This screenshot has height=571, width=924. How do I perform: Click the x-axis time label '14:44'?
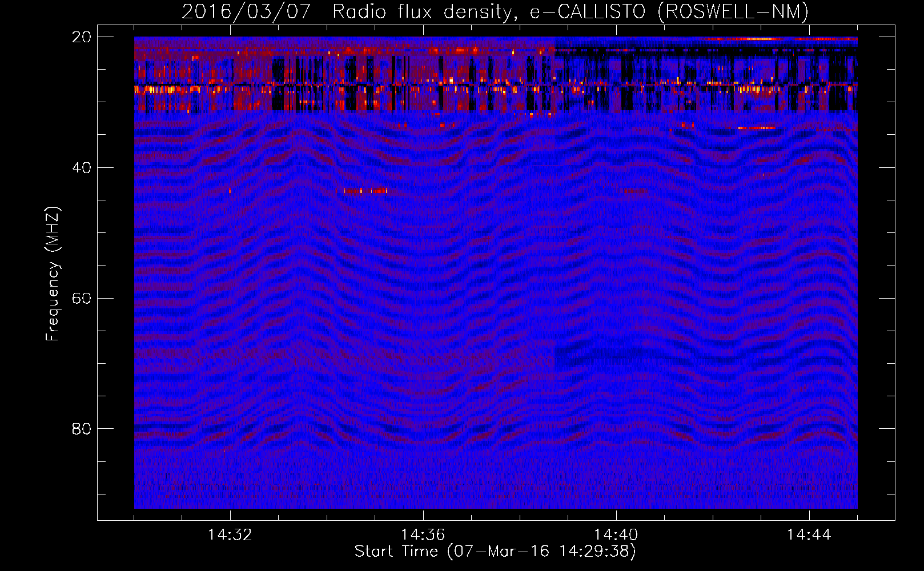click(809, 534)
